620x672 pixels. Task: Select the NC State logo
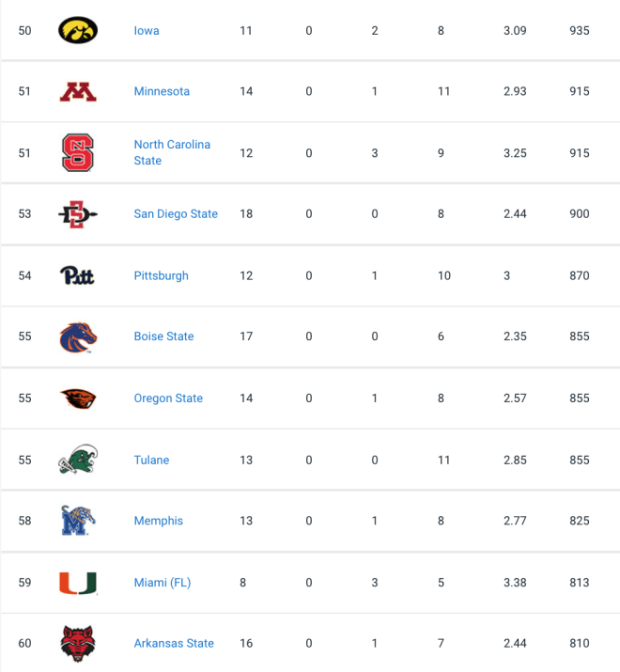(x=78, y=152)
